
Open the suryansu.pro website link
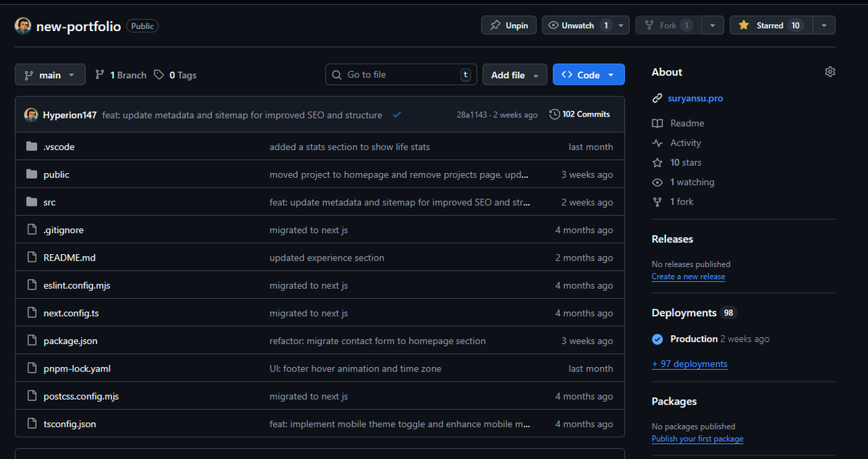[x=695, y=98]
